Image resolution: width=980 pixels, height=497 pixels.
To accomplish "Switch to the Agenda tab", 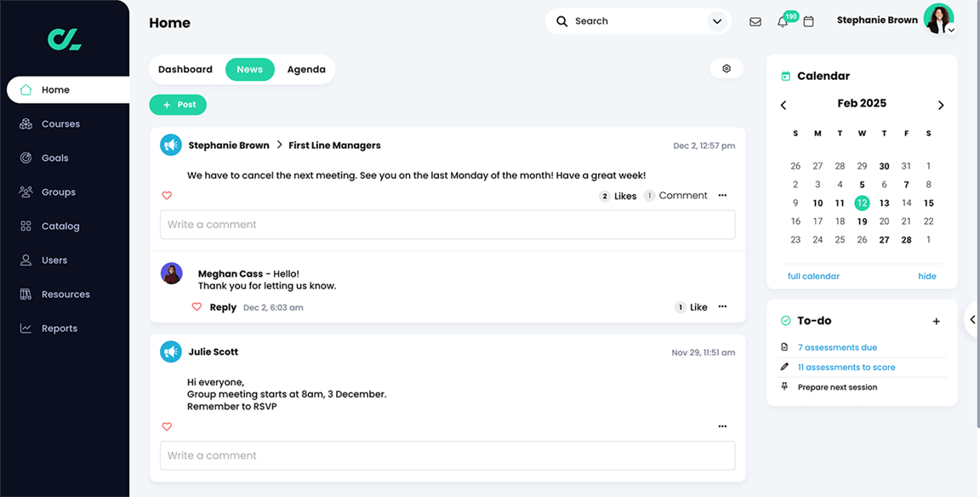I will (306, 69).
